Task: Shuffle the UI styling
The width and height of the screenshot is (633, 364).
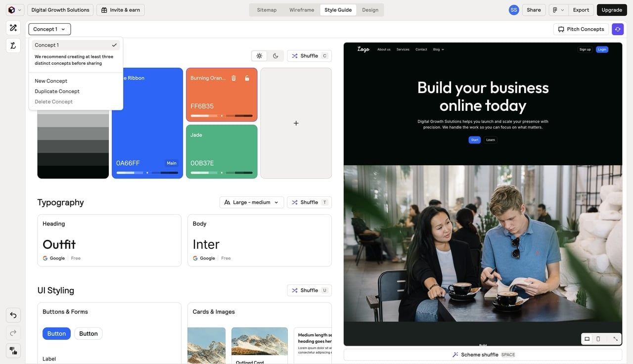Action: [x=309, y=290]
